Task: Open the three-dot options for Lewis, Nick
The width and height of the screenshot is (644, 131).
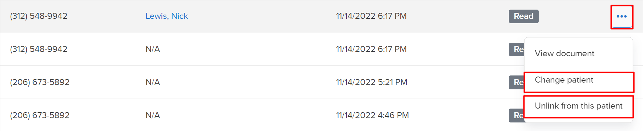Action: tap(622, 16)
